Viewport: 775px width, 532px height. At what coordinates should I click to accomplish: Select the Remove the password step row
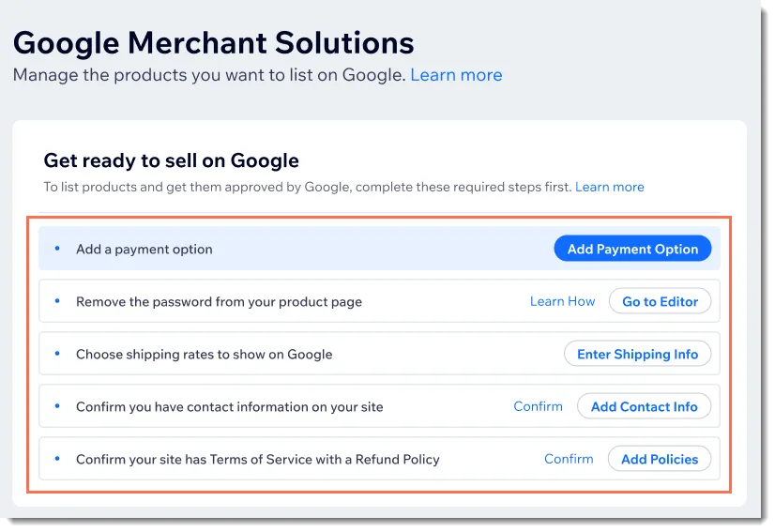(x=379, y=301)
